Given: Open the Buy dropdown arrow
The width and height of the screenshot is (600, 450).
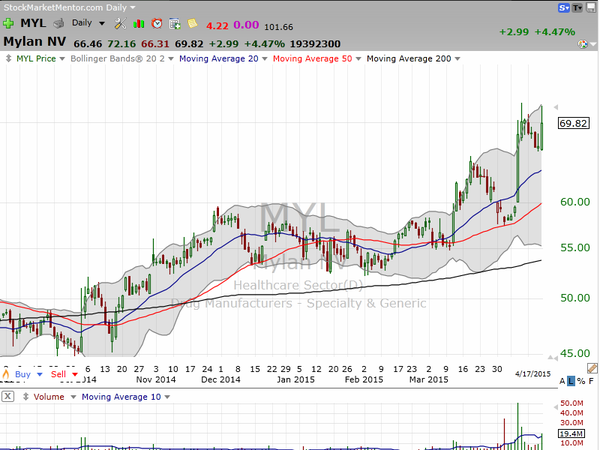Looking at the screenshot, I should pos(39,375).
